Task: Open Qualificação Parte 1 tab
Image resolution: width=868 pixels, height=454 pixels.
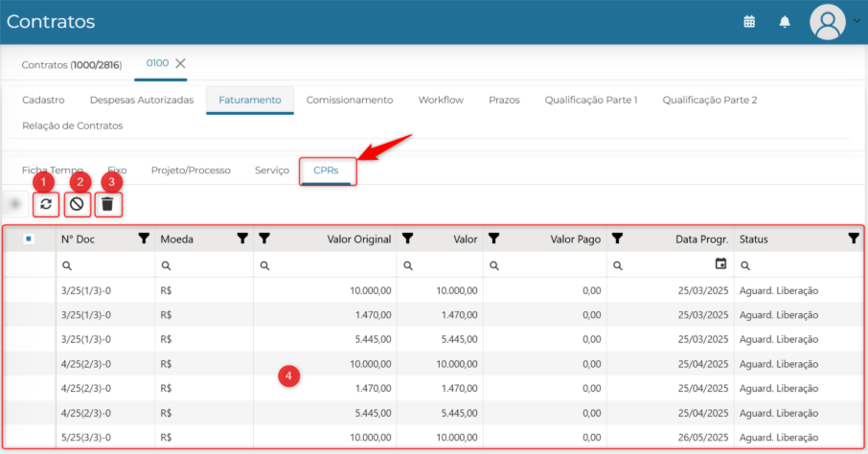Action: (x=591, y=101)
